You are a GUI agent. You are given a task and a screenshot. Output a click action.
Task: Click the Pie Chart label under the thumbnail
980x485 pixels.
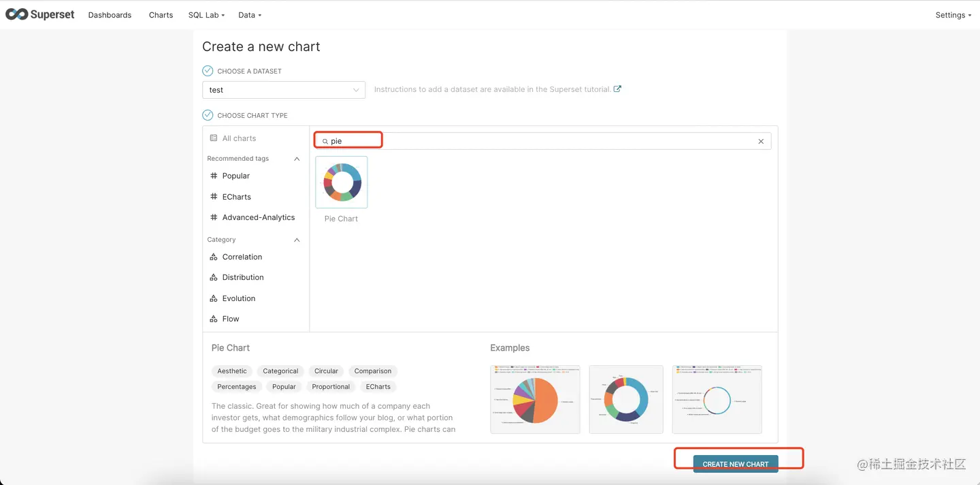pyautogui.click(x=341, y=219)
